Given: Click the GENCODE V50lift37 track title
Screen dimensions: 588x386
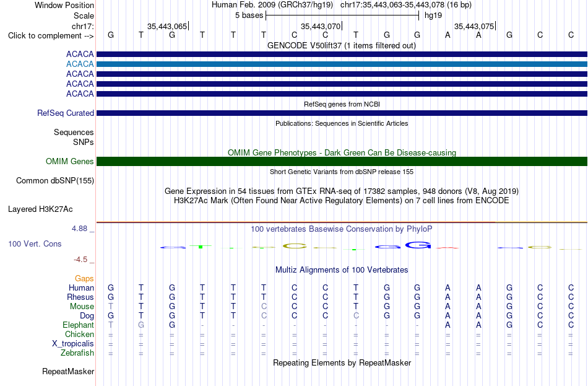Looking at the screenshot, I should (342, 46).
